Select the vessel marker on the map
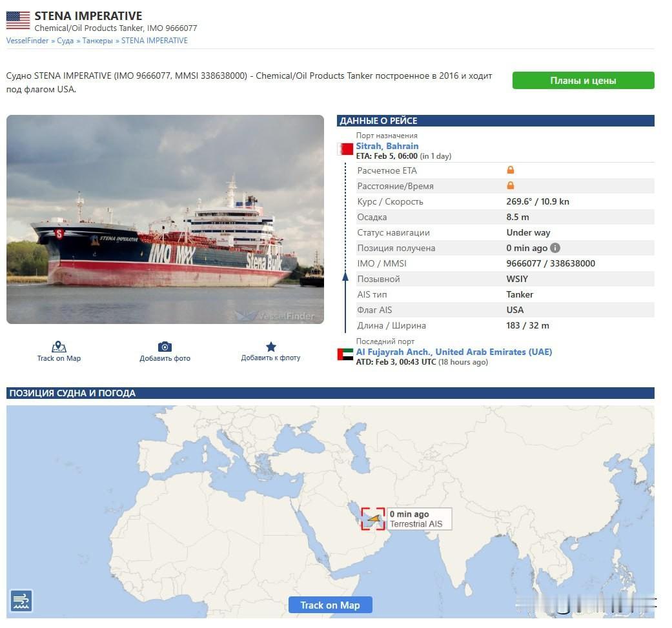This screenshot has width=672, height=628. (x=376, y=518)
